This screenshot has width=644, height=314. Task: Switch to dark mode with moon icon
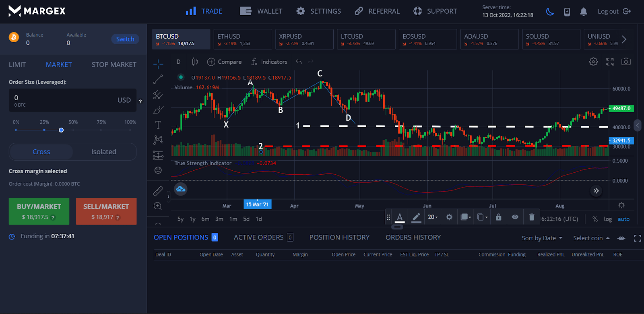coord(550,12)
